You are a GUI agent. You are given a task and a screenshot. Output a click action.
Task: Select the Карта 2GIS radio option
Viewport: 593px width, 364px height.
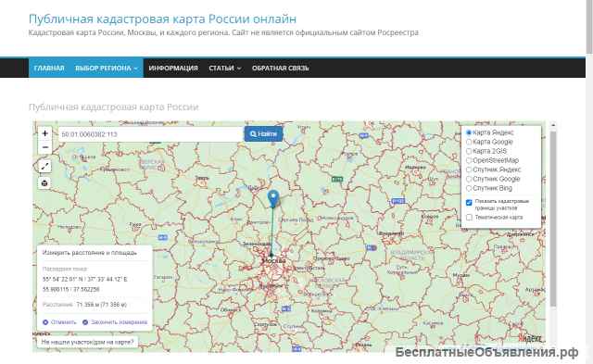tap(469, 151)
